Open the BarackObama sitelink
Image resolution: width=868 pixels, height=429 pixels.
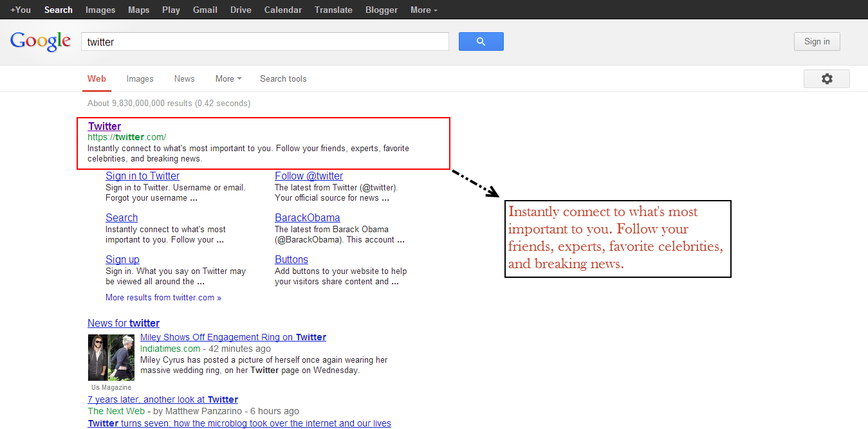pos(308,217)
